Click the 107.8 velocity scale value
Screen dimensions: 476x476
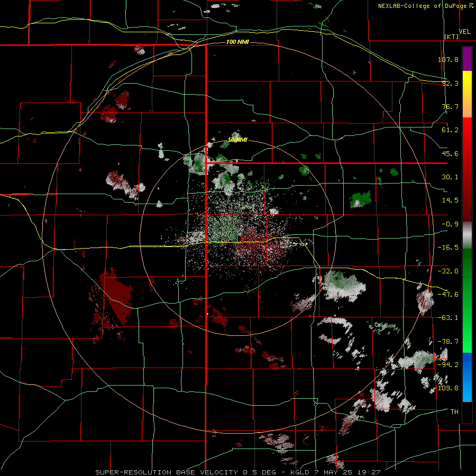(x=448, y=59)
